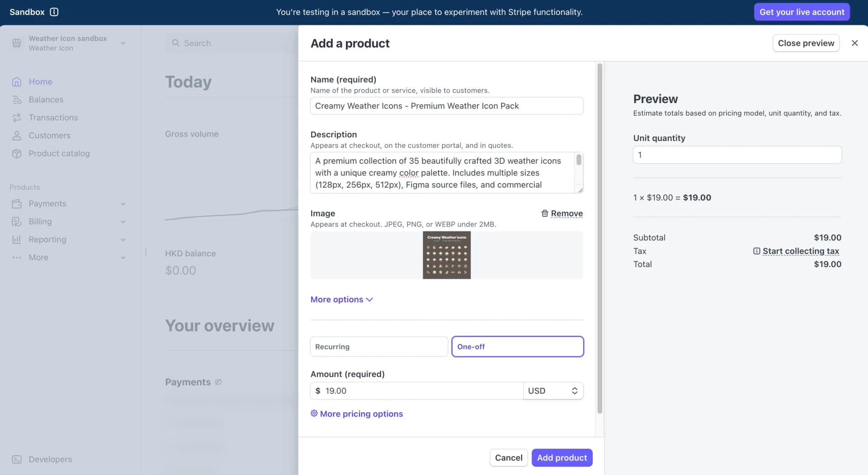Select Recurring pricing type
This screenshot has height=475, width=868.
click(x=379, y=347)
